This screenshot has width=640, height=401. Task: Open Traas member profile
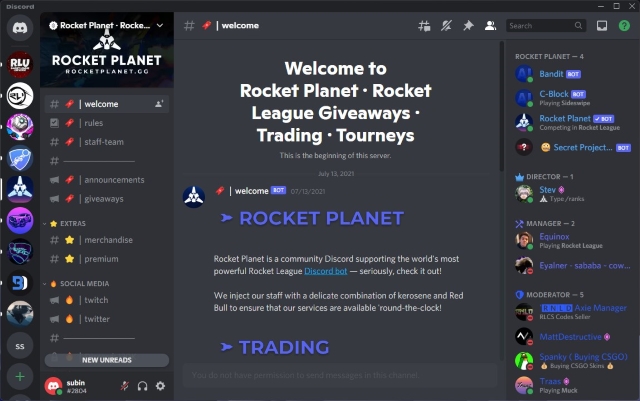click(x=571, y=385)
